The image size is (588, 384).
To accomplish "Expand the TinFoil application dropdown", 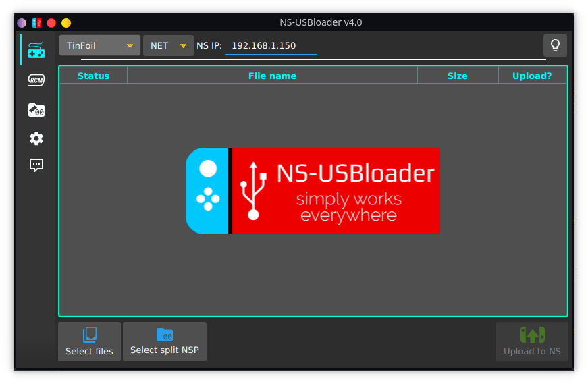I will pos(100,45).
